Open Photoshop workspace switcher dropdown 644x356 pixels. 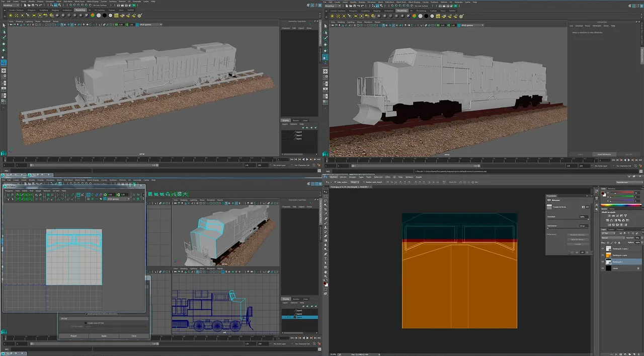tap(630, 182)
